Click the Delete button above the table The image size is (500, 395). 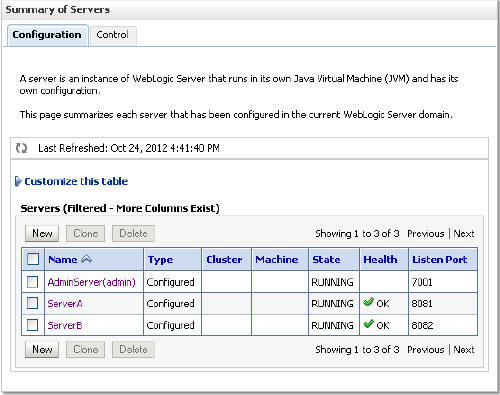coord(133,233)
